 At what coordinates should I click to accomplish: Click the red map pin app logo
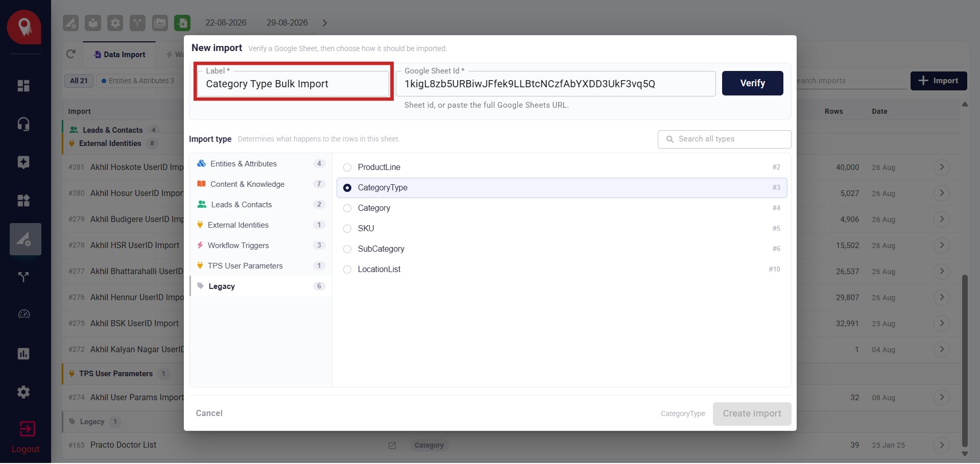[x=24, y=27]
